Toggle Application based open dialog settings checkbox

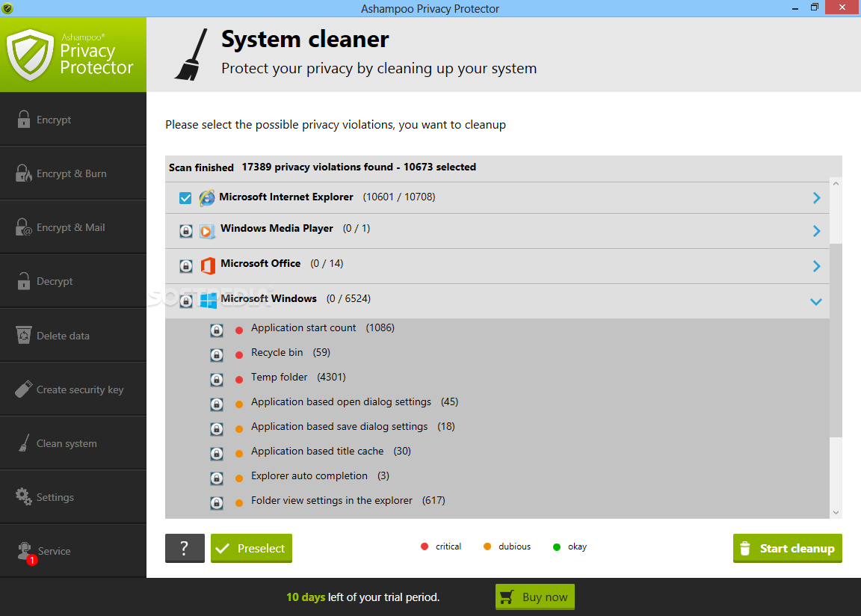tap(217, 404)
